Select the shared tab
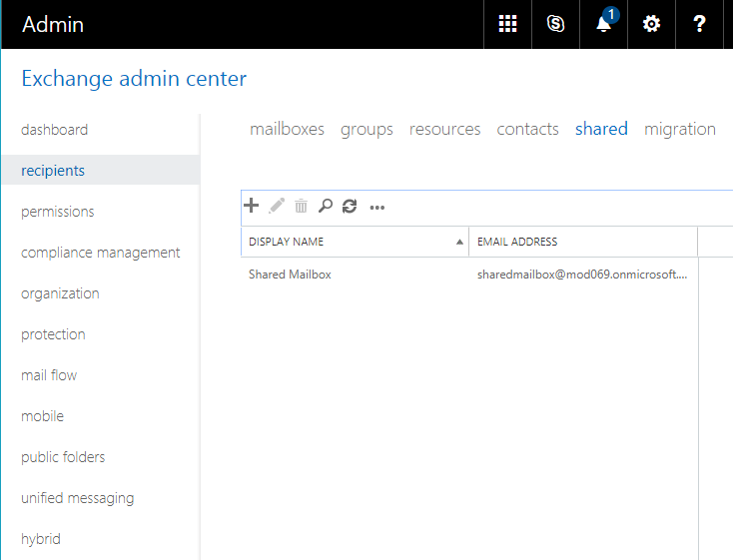This screenshot has width=733, height=560. [601, 129]
